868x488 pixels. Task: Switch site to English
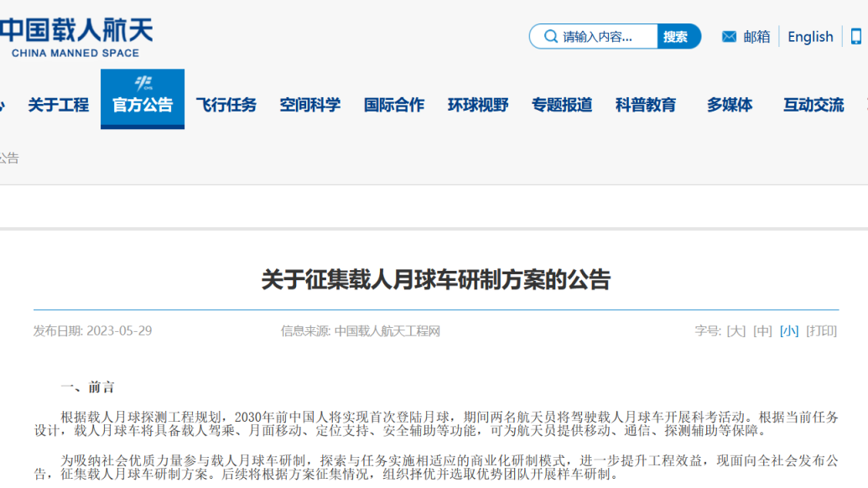click(x=809, y=36)
